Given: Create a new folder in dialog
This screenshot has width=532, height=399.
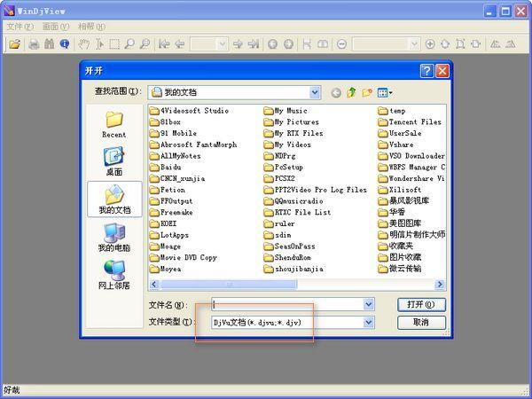Looking at the screenshot, I should [x=367, y=92].
